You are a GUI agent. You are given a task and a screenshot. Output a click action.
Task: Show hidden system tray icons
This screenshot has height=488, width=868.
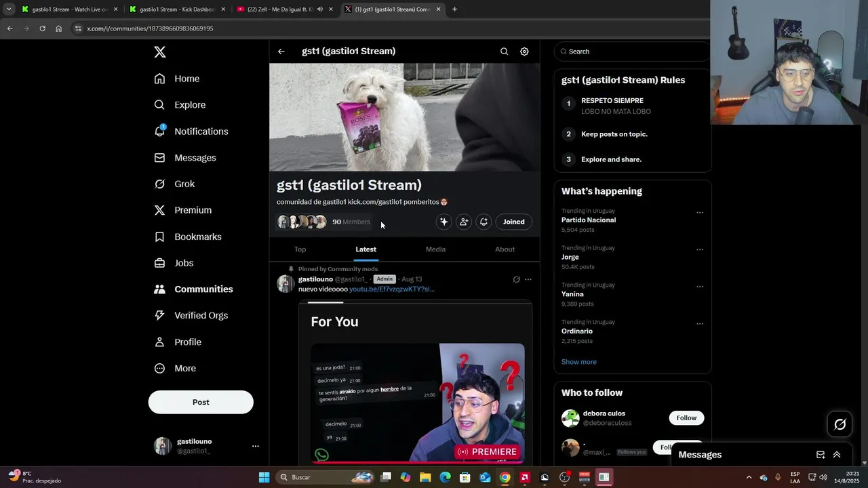(749, 477)
